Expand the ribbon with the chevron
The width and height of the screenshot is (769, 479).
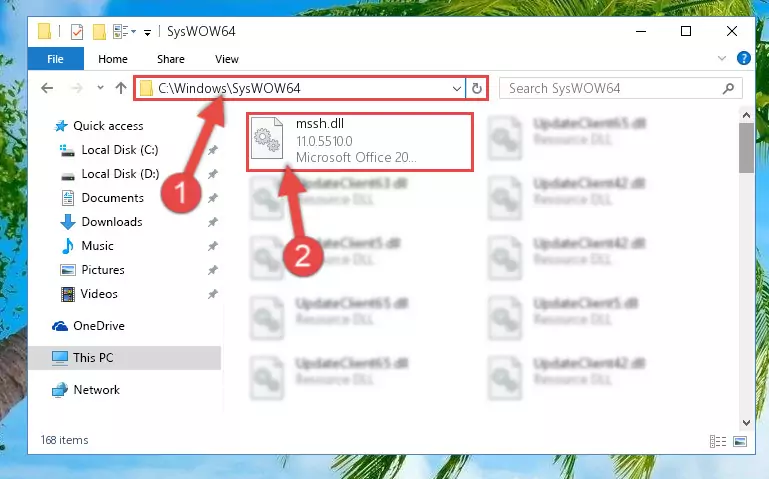tap(721, 58)
